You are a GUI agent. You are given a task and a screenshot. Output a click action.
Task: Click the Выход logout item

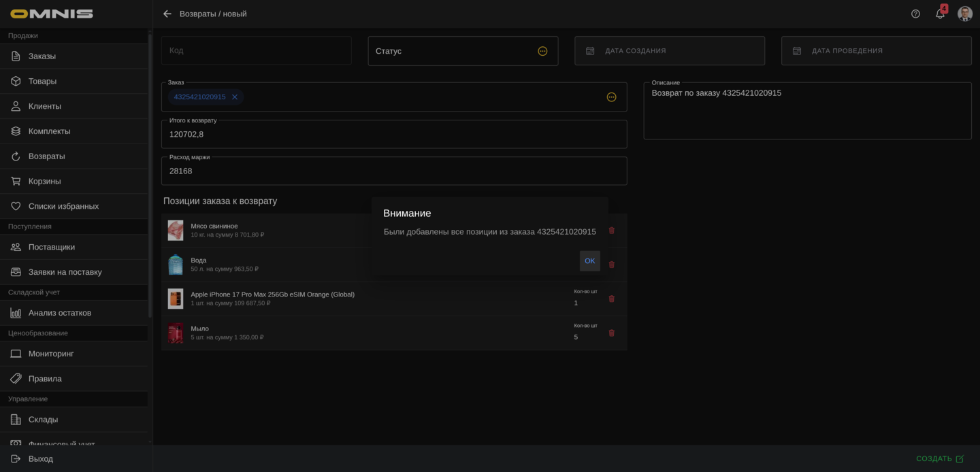pos(41,458)
